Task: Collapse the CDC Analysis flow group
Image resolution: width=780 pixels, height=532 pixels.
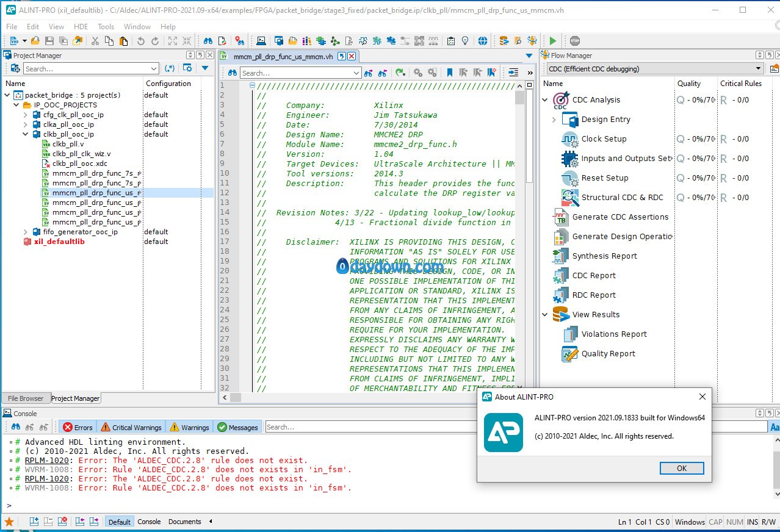Action: pos(545,100)
